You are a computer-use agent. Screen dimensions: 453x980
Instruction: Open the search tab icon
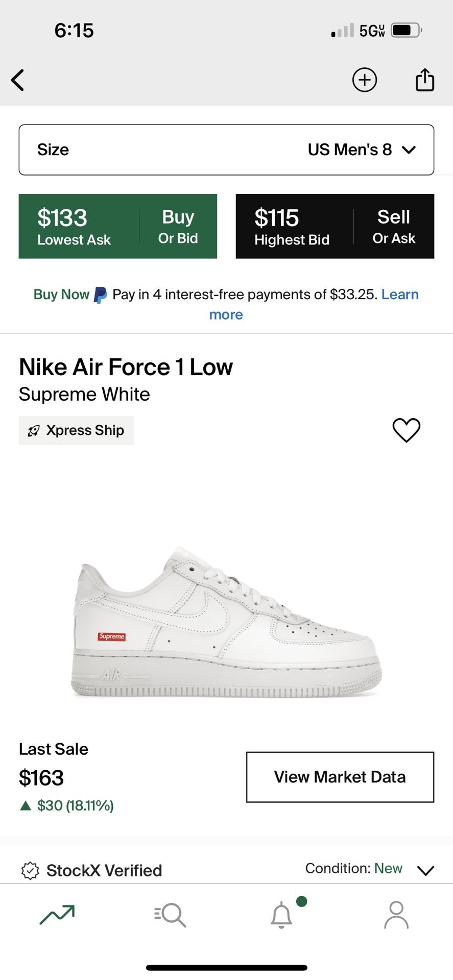[170, 915]
